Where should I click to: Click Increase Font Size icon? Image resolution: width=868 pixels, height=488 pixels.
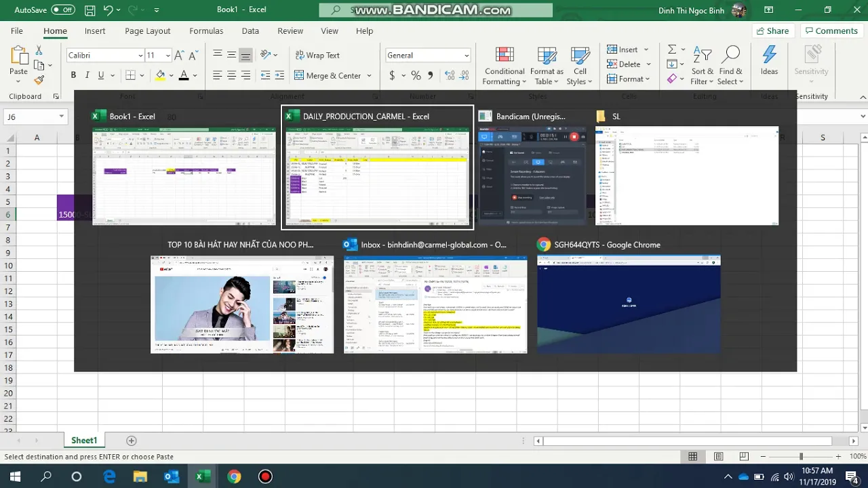[180, 56]
